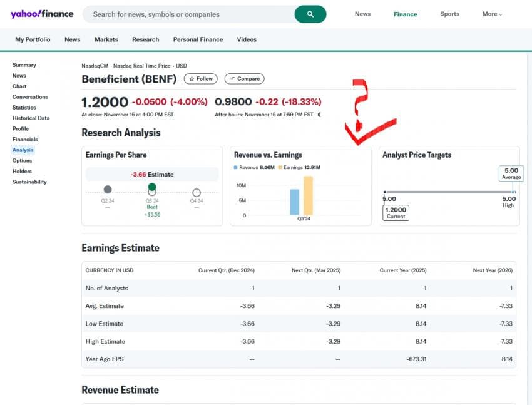Screen dimensions: 532x405
Task: Click the Avg. Estimate row label
Action: (x=105, y=306)
